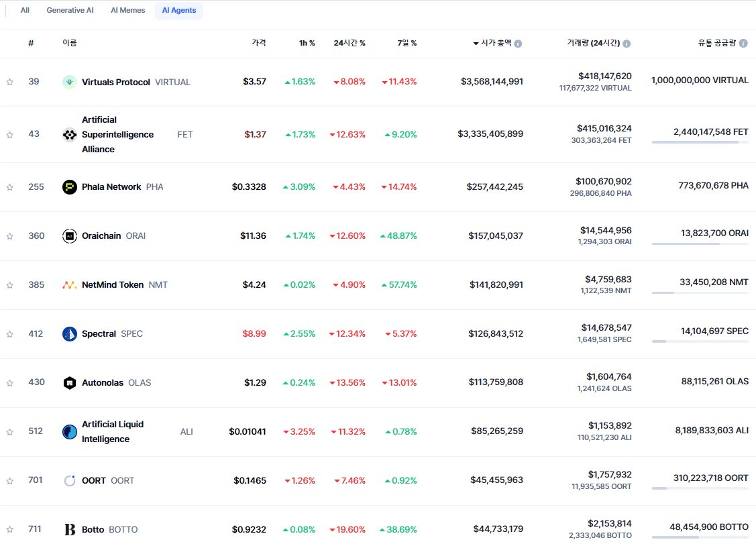The image size is (756, 544).
Task: Sort table by 7일 % column
Action: [x=407, y=43]
